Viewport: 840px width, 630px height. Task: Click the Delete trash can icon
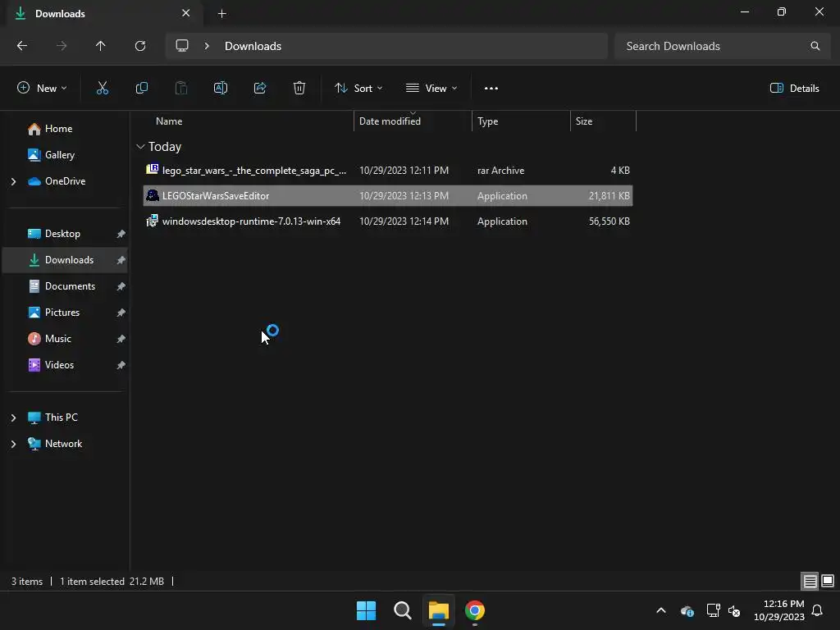coord(299,89)
